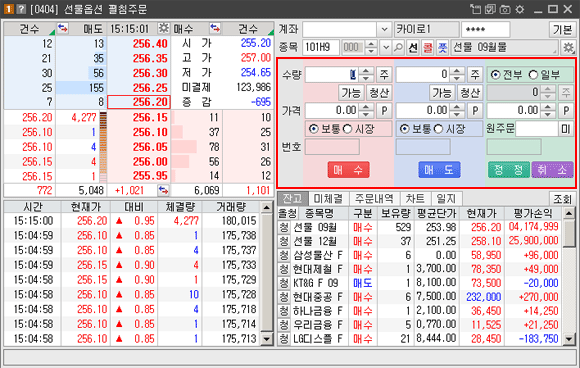580x368 pixels.
Task: Click the swap arrows icon in totals row
Action: [x=163, y=190]
